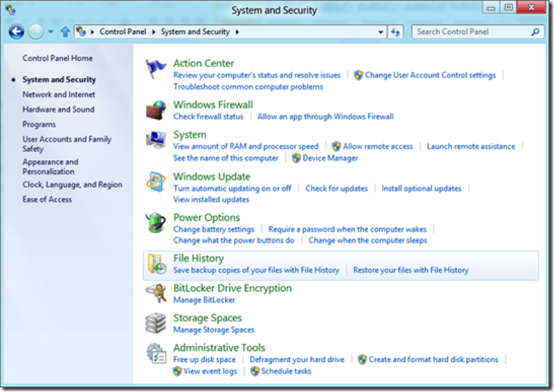Open Troubleshoot common computer problems

tap(248, 87)
